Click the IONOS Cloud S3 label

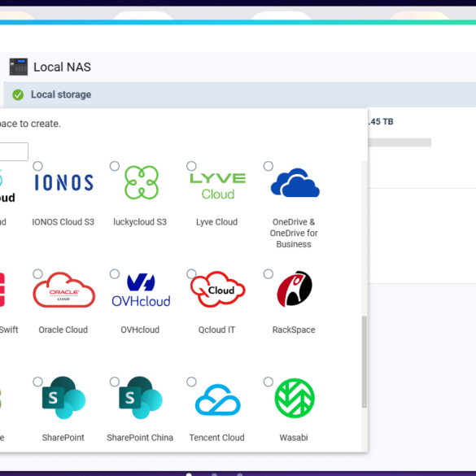point(63,222)
